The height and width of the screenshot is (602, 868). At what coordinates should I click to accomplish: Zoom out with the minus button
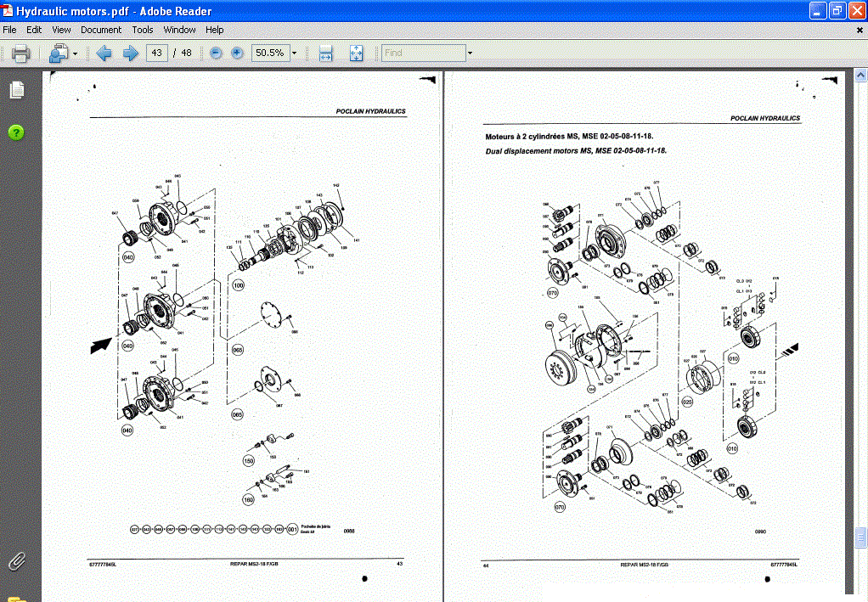coord(216,53)
